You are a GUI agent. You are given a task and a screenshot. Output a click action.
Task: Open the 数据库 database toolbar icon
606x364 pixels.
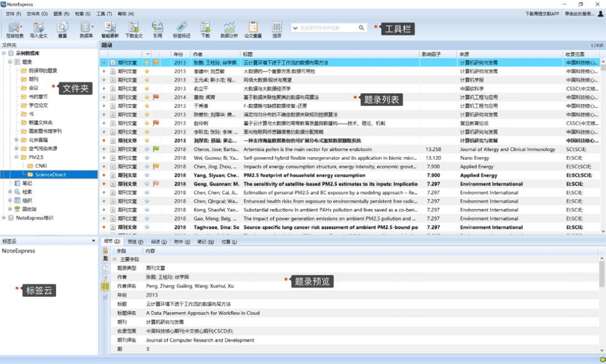click(86, 30)
